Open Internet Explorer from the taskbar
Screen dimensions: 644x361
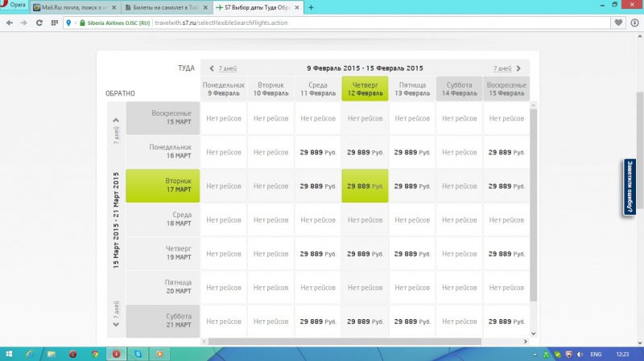click(x=30, y=354)
